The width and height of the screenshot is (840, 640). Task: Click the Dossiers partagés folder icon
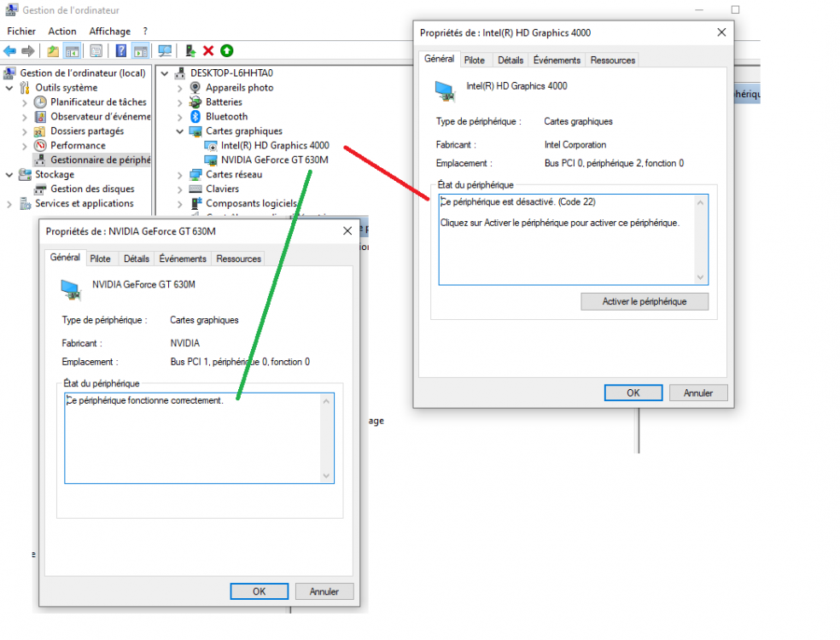40,131
